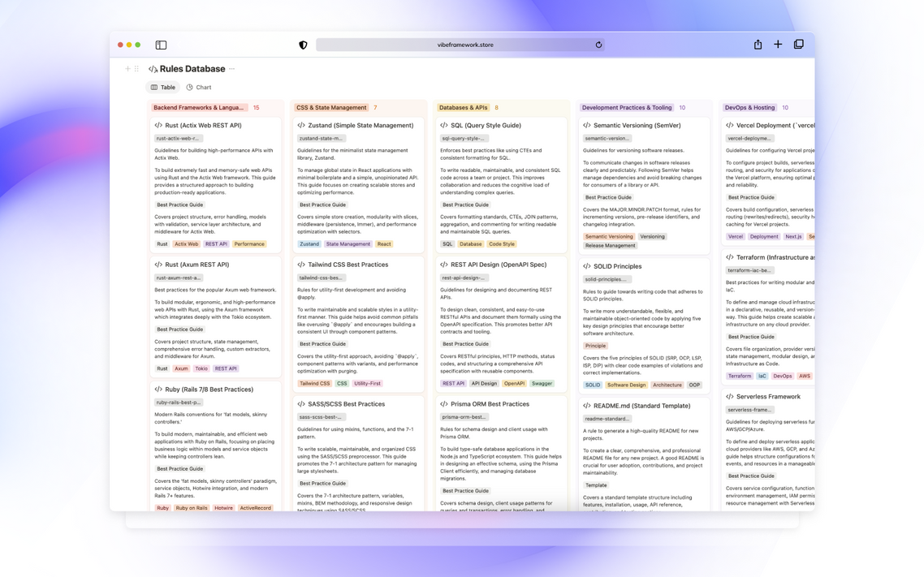
Task: Click the OpenAPI tag
Action: [x=514, y=384]
